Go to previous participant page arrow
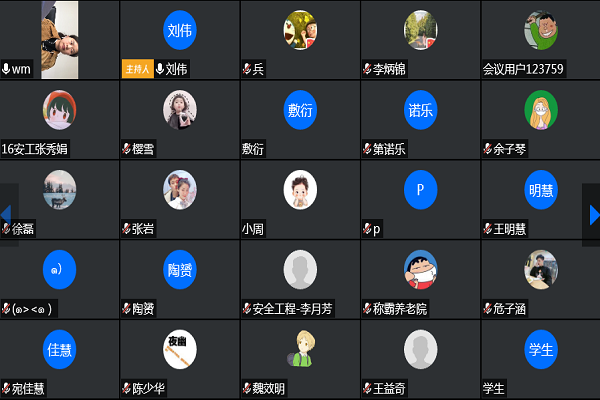 point(6,215)
